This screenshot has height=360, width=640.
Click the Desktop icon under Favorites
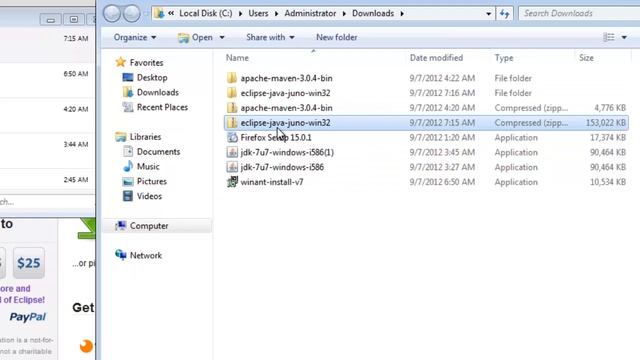click(x=128, y=77)
